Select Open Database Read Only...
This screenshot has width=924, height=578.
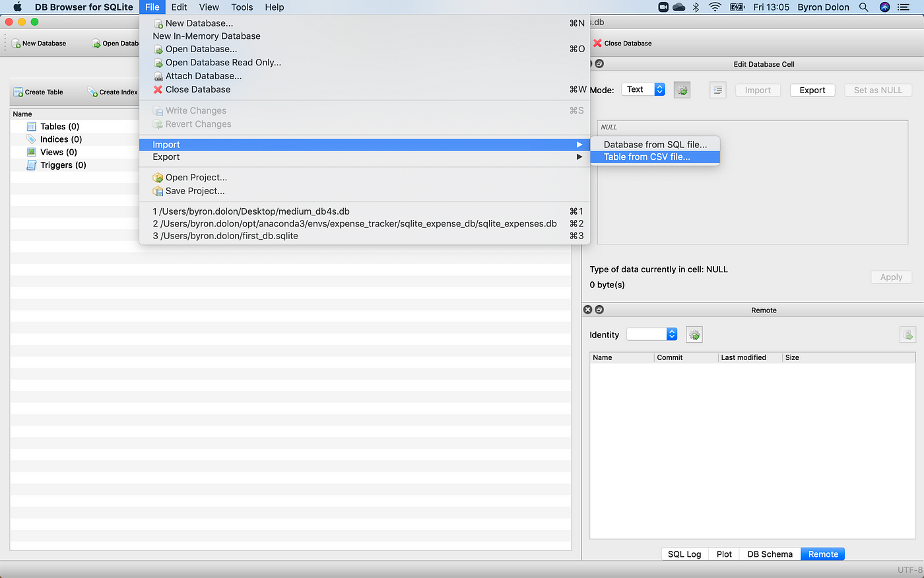[364, 63]
